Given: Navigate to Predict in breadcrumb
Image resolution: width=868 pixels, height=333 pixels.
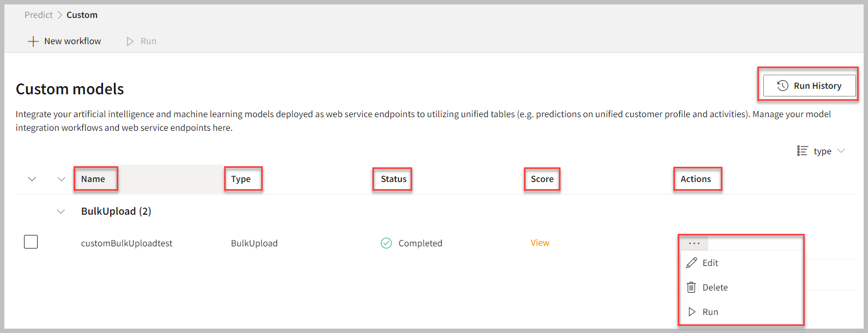Looking at the screenshot, I should pos(39,15).
